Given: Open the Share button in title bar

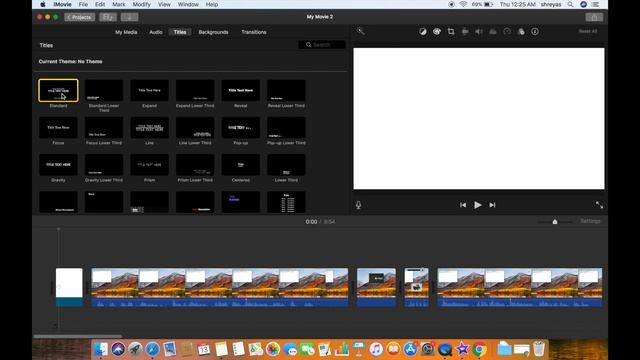Looking at the screenshot, I should [594, 17].
